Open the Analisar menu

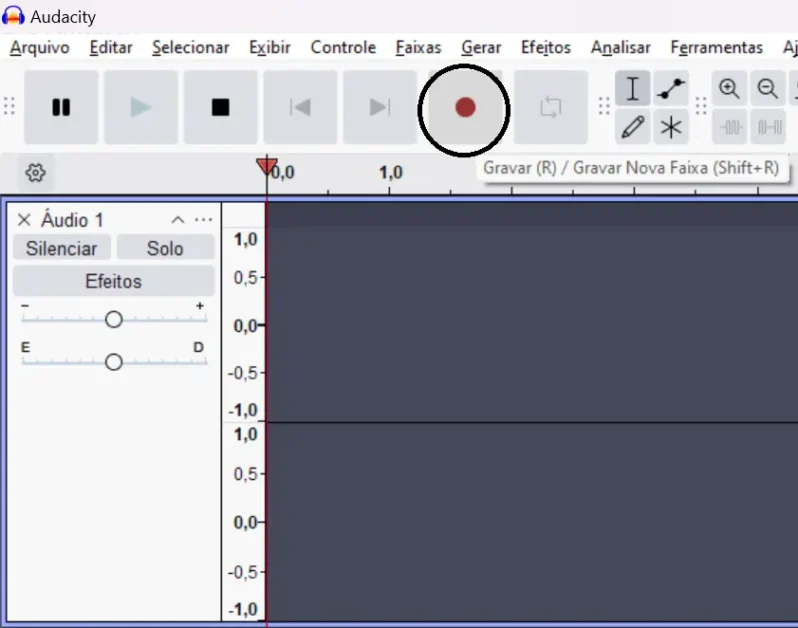pos(620,47)
